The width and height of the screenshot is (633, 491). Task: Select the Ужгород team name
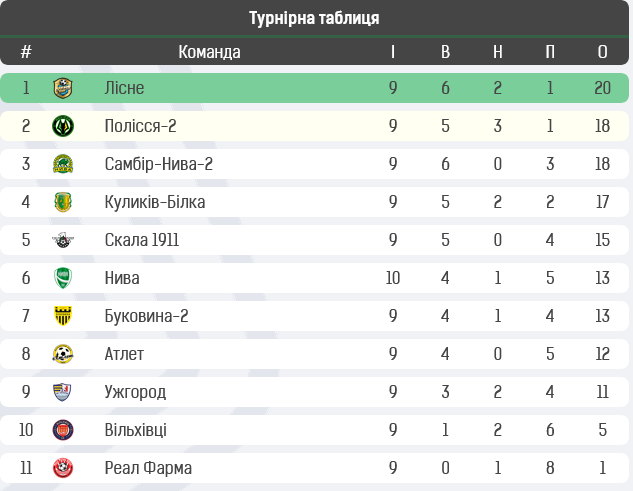(135, 392)
